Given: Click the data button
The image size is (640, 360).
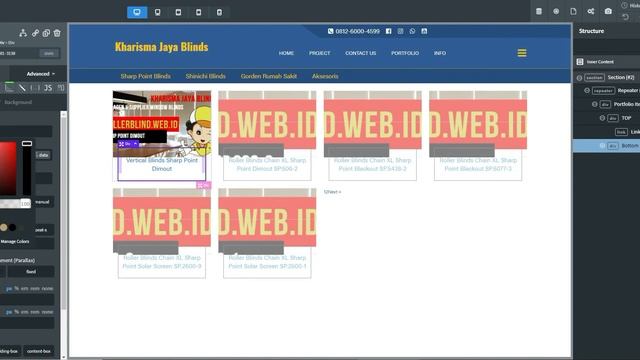Looking at the screenshot, I should pyautogui.click(x=43, y=155).
